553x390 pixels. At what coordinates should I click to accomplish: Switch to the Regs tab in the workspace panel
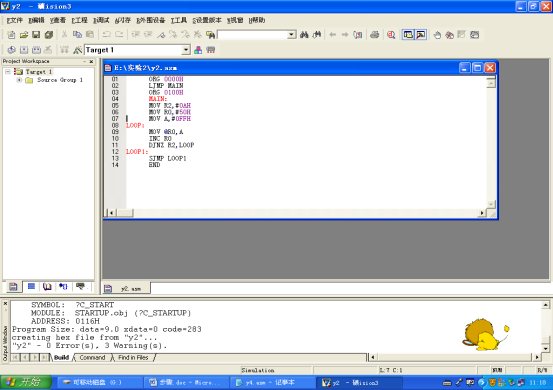tap(31, 287)
